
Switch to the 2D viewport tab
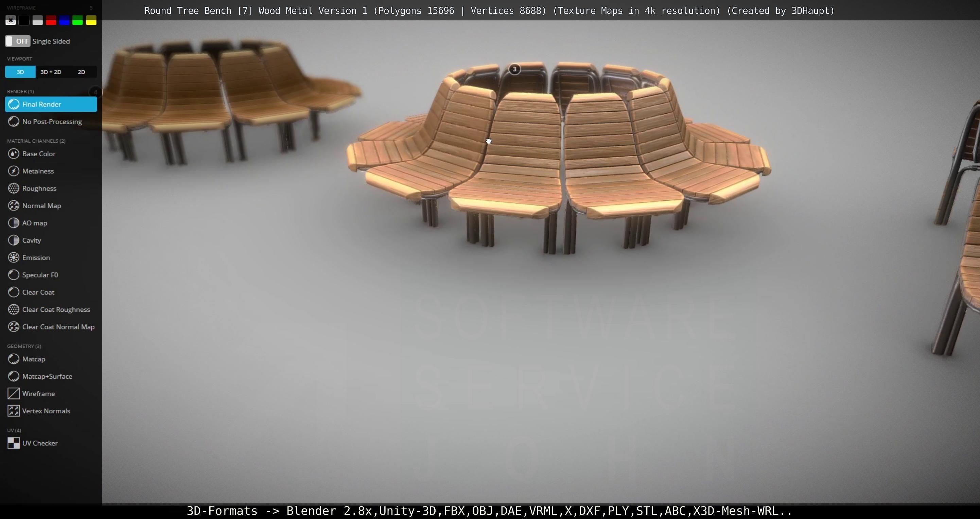[x=82, y=72]
